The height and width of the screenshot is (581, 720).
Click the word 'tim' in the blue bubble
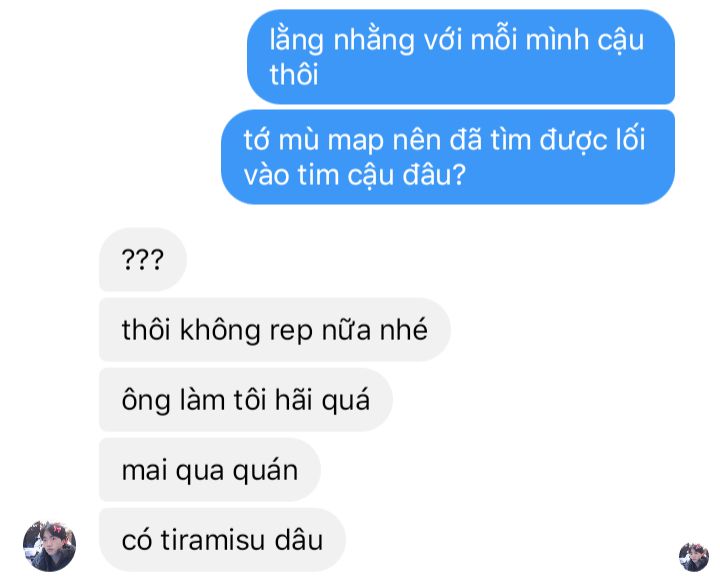318,175
